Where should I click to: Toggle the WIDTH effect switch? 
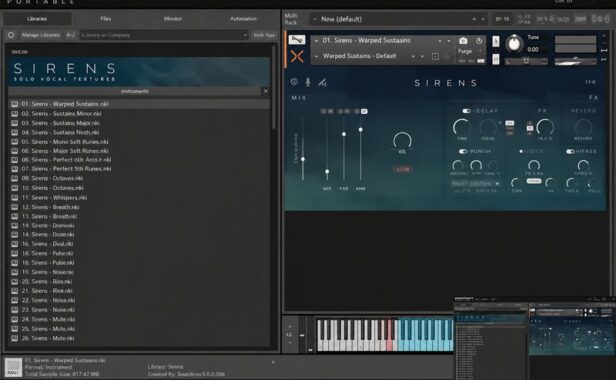pyautogui.click(x=521, y=151)
